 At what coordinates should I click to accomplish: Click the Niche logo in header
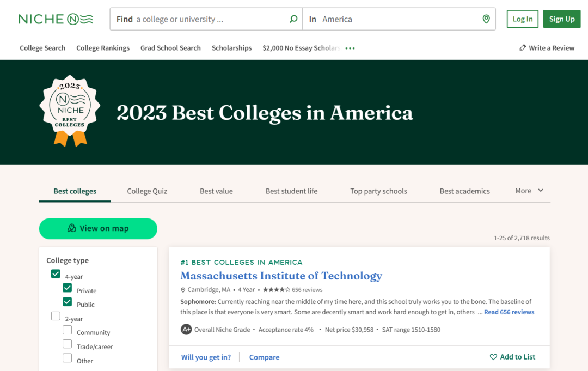point(56,19)
